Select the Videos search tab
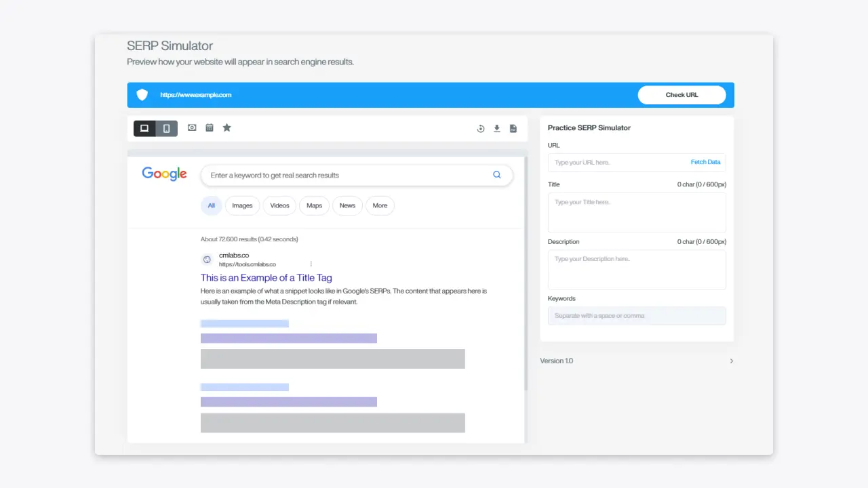Screen dimensions: 868x488 [279, 205]
